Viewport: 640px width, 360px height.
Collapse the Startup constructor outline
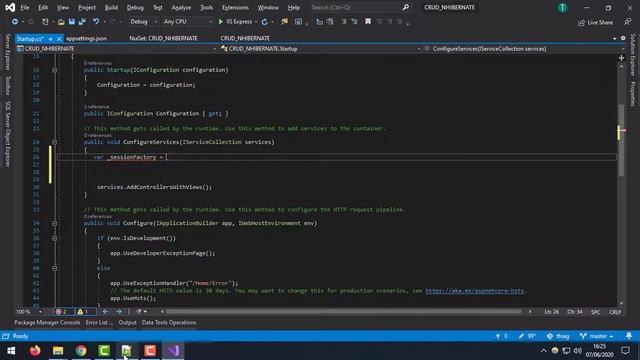pyautogui.click(x=54, y=70)
